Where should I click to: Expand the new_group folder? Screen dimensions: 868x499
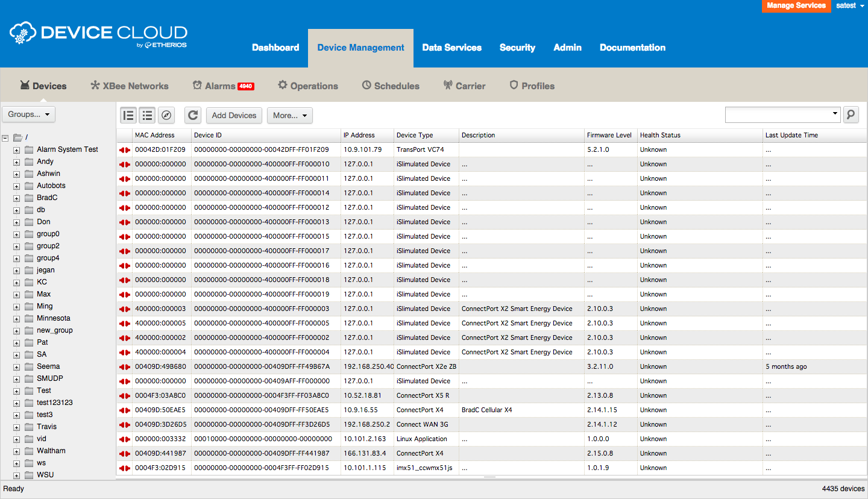tap(16, 330)
